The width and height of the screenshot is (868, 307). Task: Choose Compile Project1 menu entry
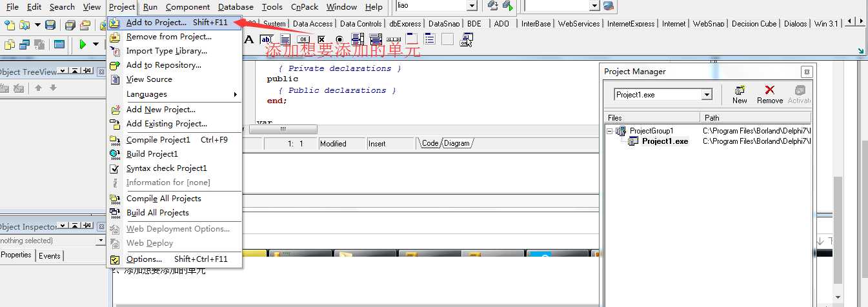174,140
